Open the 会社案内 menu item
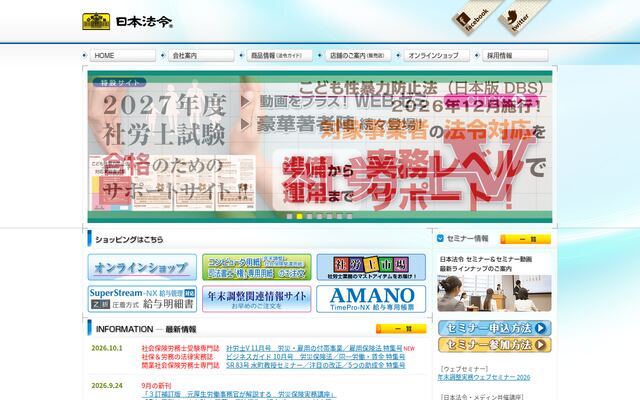 201,56
